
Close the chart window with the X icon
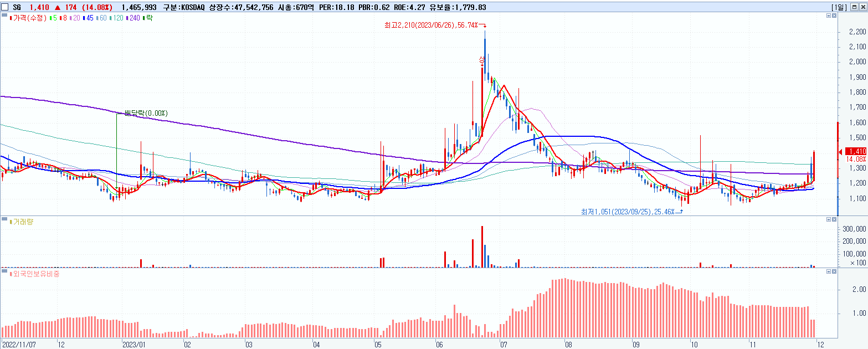(862, 7)
